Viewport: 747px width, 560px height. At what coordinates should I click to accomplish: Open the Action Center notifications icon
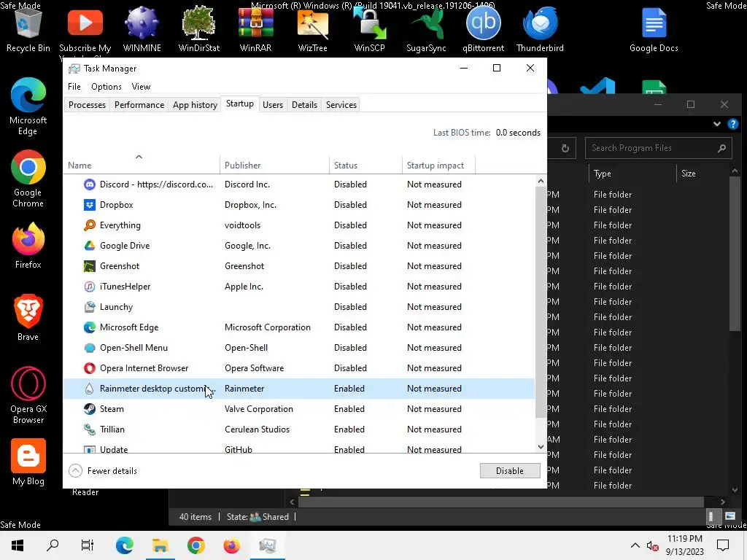tap(723, 545)
